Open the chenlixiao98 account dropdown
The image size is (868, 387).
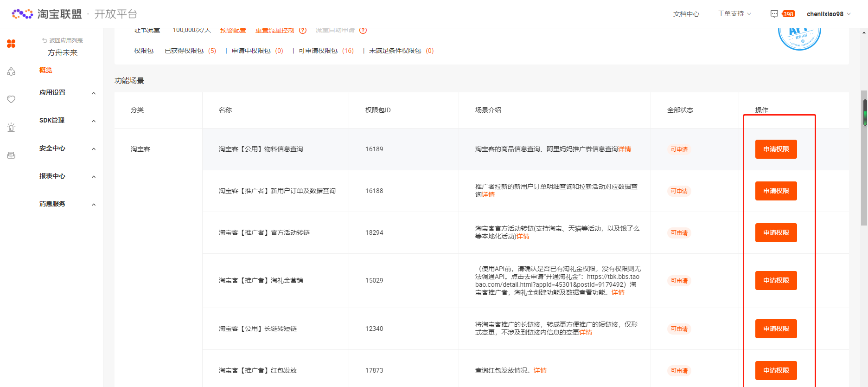pos(829,14)
